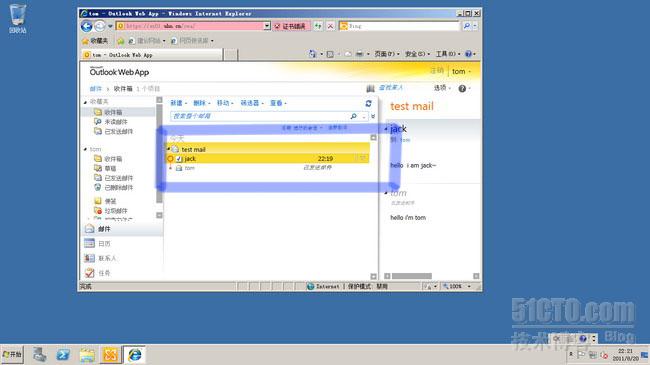Click the Stop (X) icon in the address bar

(x=330, y=26)
